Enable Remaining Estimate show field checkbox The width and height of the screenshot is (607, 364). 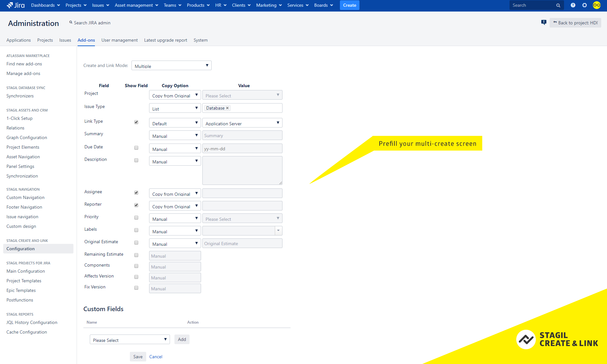click(x=136, y=255)
